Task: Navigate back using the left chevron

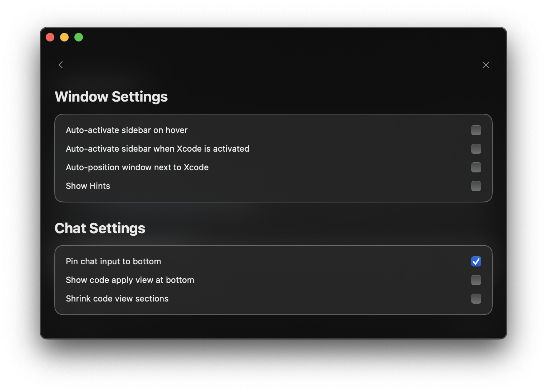Action: [61, 65]
